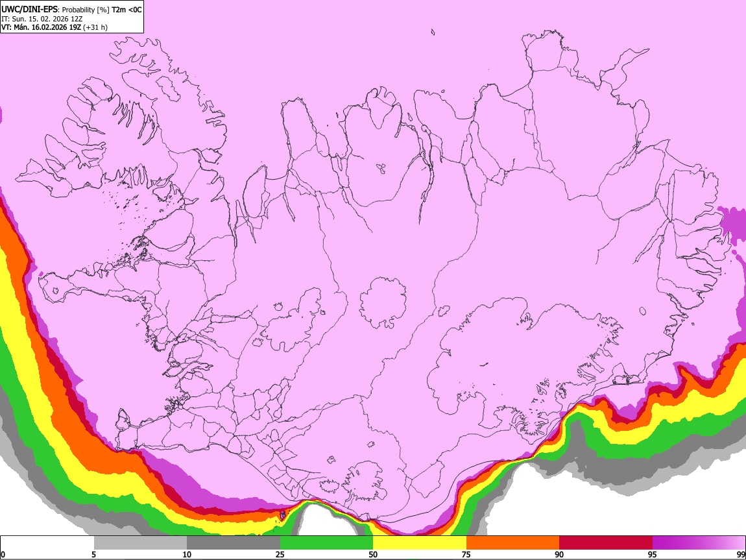Click the legend tick label '5'
The width and height of the screenshot is (746, 560).
click(x=93, y=555)
